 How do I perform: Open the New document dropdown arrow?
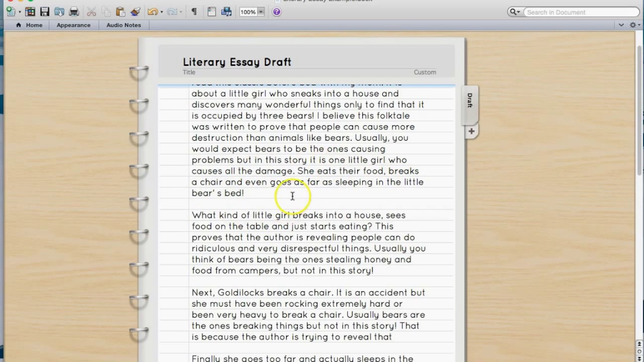(x=20, y=12)
